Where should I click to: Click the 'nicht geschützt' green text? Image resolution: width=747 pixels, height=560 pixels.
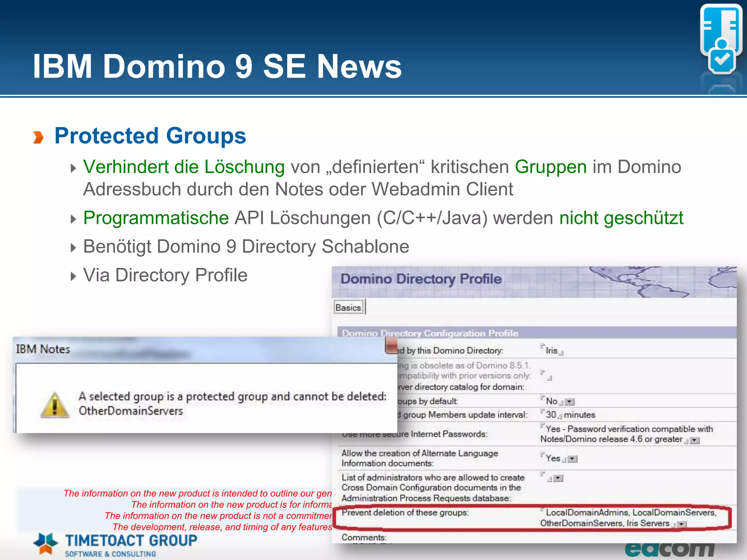621,218
